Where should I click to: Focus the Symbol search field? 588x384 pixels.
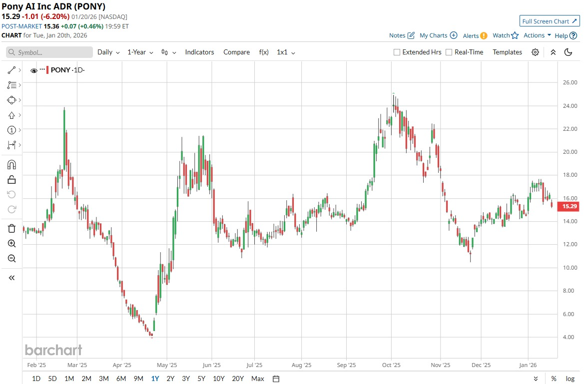(49, 52)
